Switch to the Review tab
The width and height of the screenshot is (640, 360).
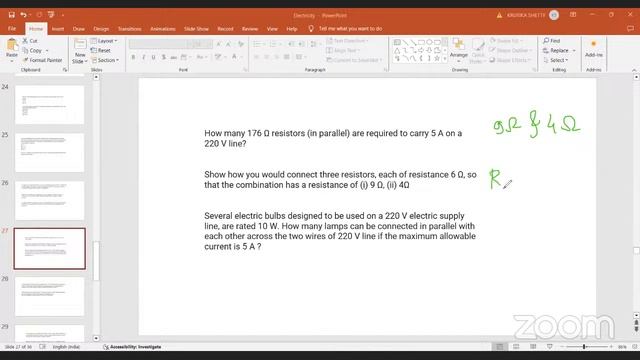pyautogui.click(x=250, y=29)
